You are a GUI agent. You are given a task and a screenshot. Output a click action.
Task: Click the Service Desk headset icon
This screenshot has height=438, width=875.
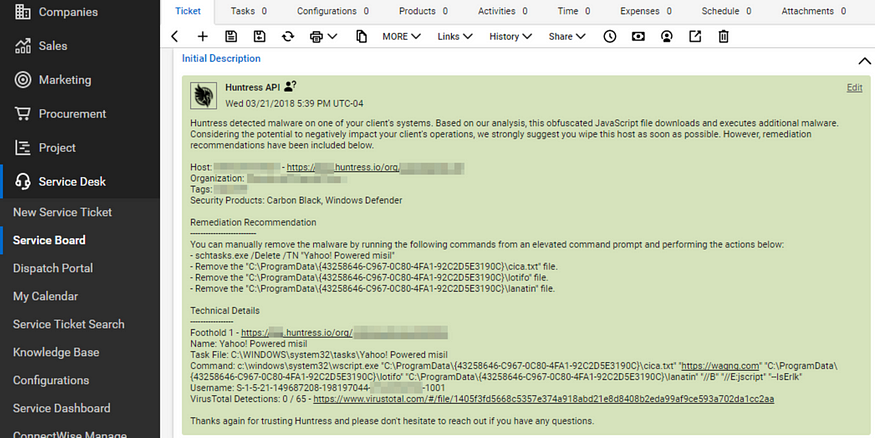23,181
